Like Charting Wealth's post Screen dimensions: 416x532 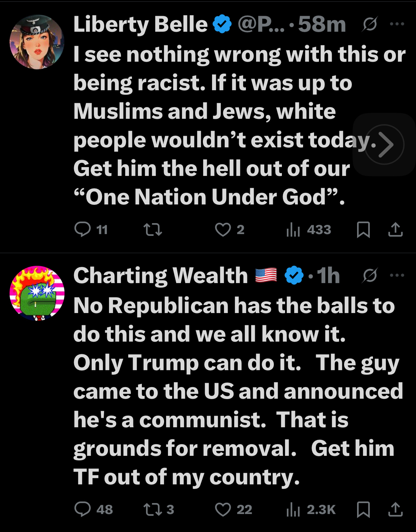[x=223, y=509]
